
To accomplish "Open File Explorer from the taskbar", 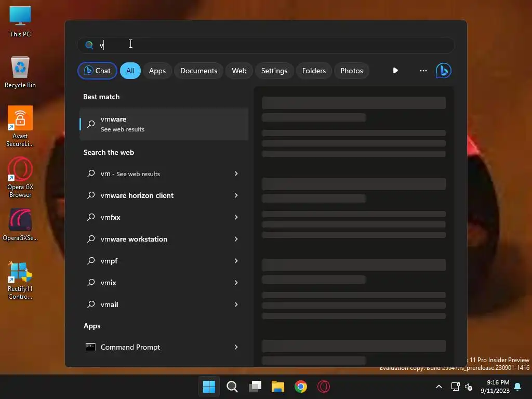I will coord(278,387).
